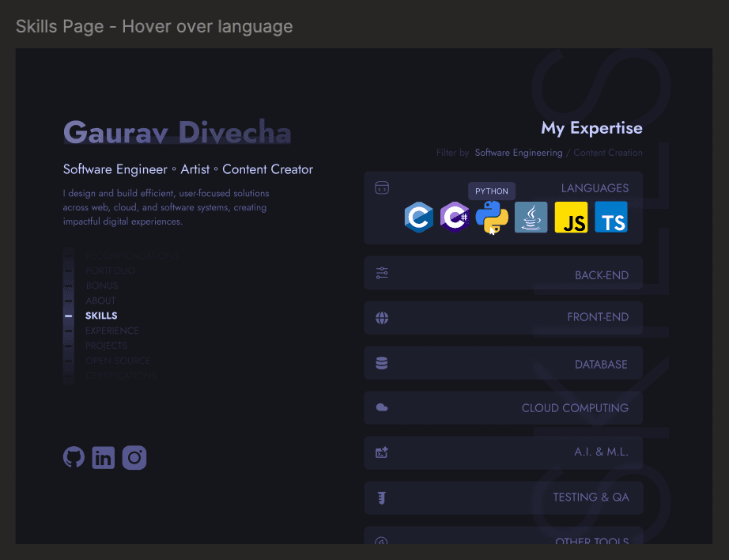Screen dimensions: 729x560
Task: Click the C language icon
Action: (x=419, y=218)
